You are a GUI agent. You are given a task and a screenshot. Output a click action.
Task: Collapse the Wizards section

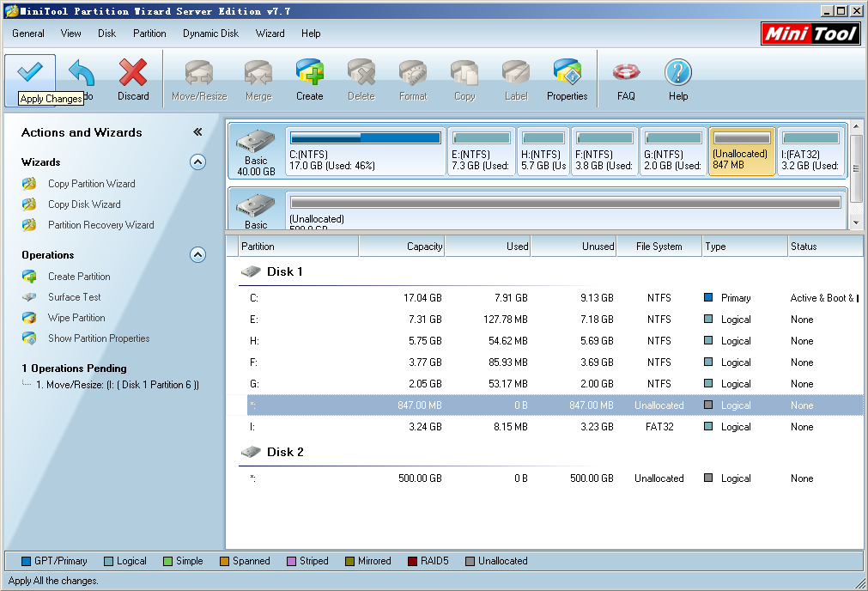tap(197, 162)
